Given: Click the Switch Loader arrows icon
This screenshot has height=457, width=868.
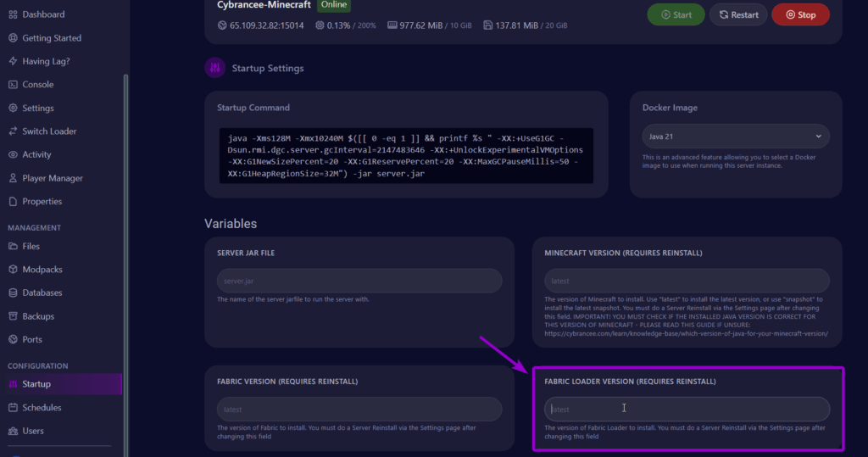Looking at the screenshot, I should pyautogui.click(x=13, y=131).
